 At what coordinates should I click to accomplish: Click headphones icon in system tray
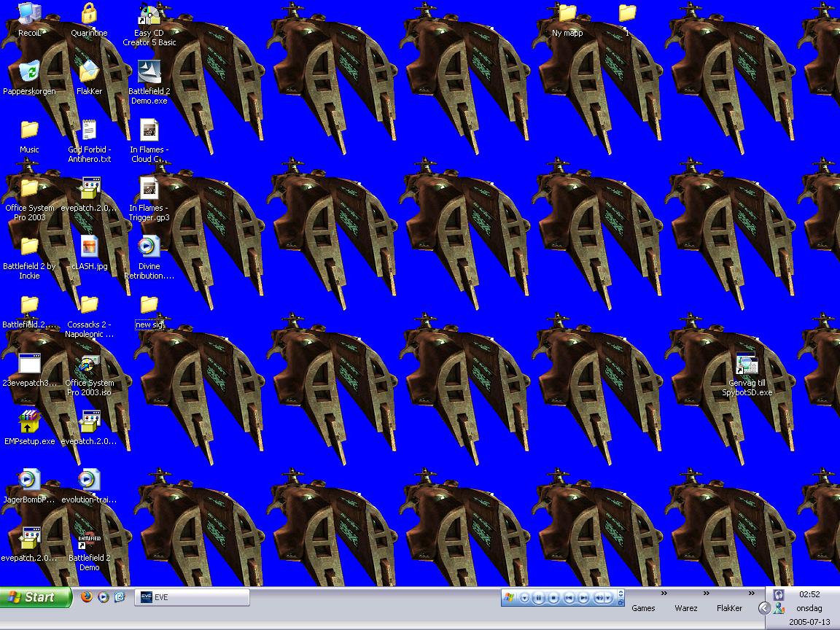coord(779,595)
